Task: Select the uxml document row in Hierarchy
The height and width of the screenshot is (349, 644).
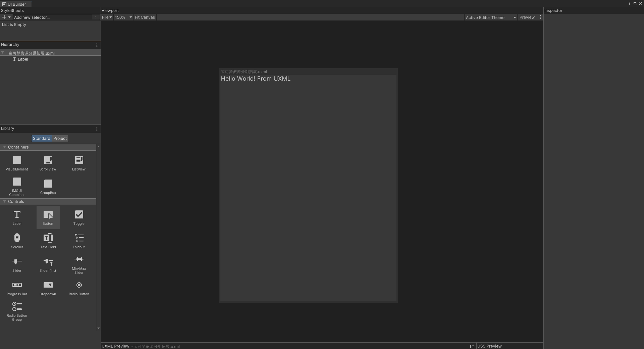Action: [50, 53]
